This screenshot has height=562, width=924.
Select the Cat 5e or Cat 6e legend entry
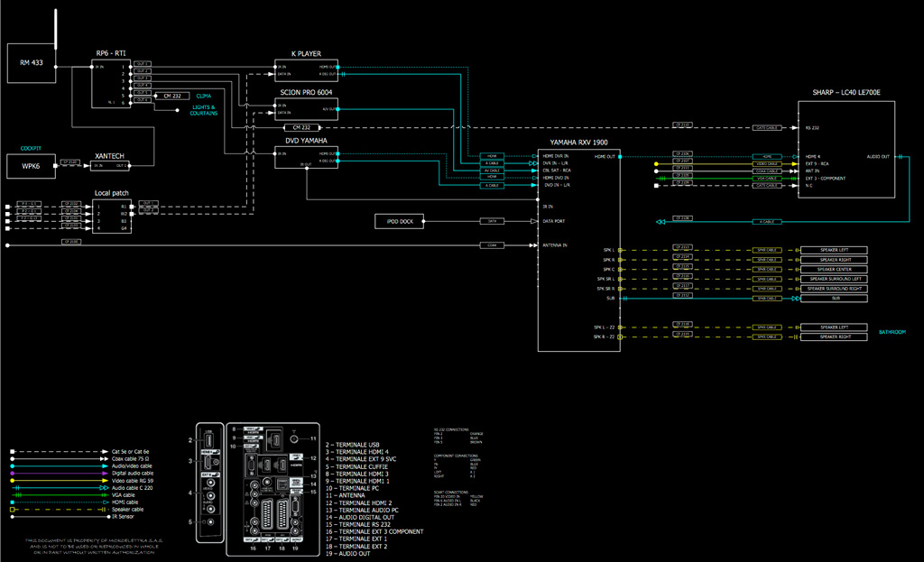point(130,452)
